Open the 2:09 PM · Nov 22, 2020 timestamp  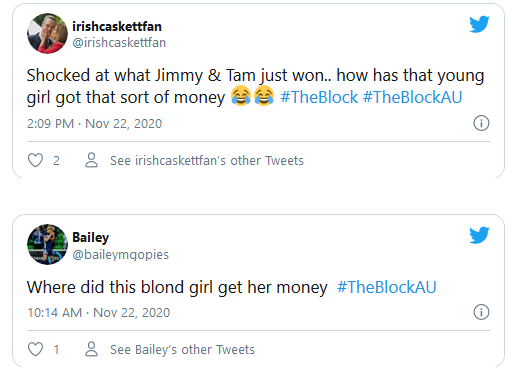coord(94,124)
